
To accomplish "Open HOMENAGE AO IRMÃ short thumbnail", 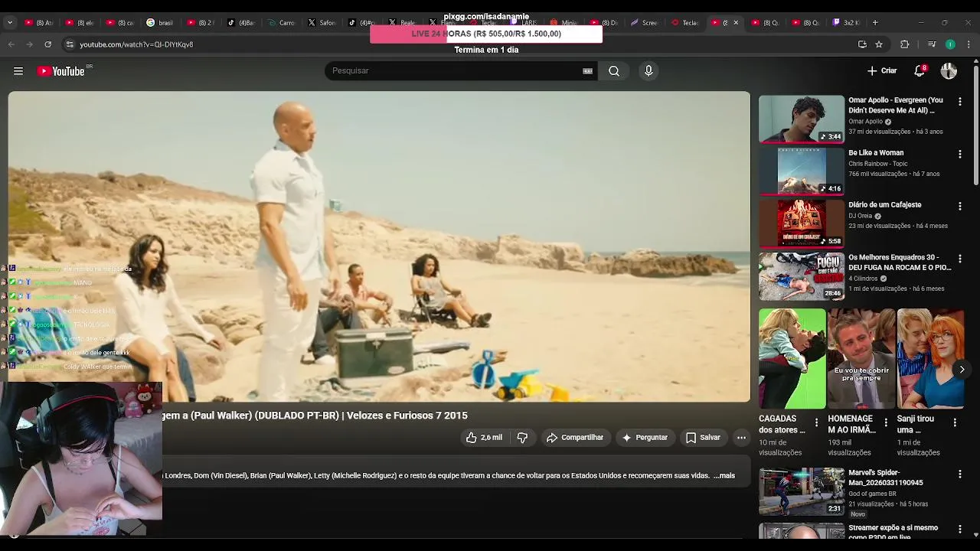I will [861, 358].
